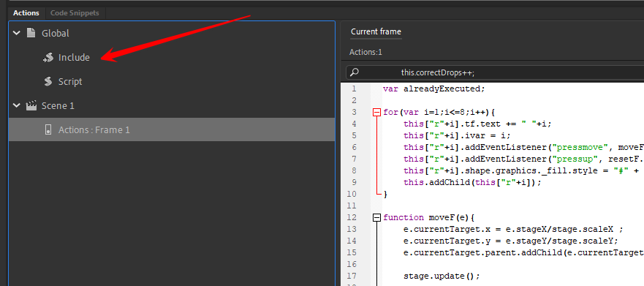Click the function moveF(e) line

(429, 217)
